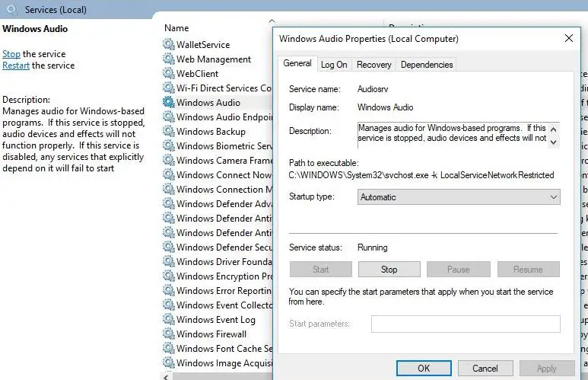Viewport: 588px width, 380px height.
Task: Click the Apply button
Action: pyautogui.click(x=547, y=369)
